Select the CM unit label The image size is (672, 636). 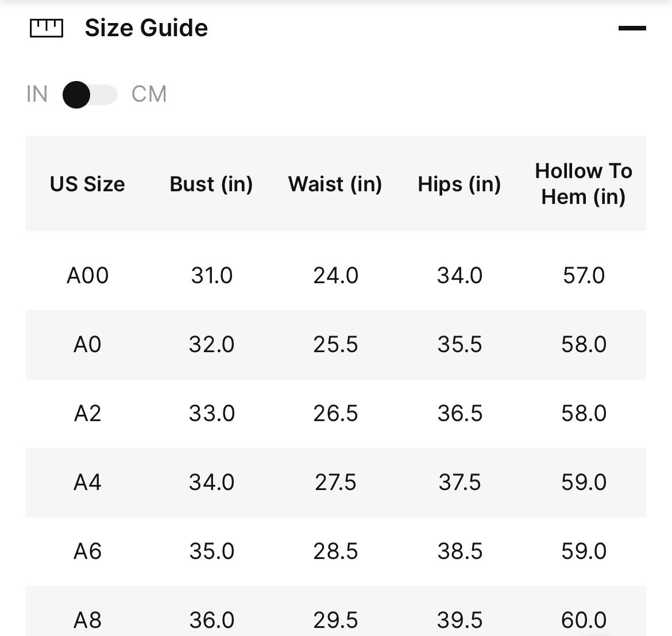(149, 94)
